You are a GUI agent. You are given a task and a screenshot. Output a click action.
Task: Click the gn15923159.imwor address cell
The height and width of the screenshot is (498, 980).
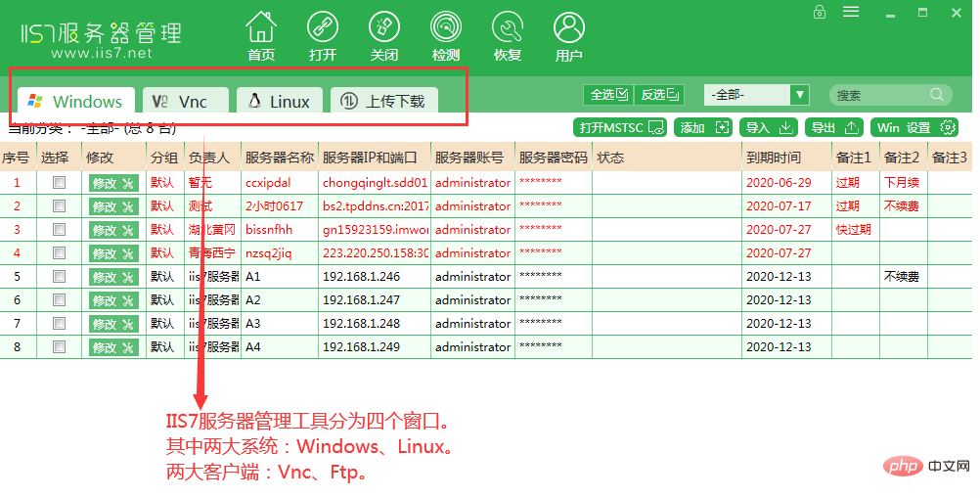click(375, 229)
